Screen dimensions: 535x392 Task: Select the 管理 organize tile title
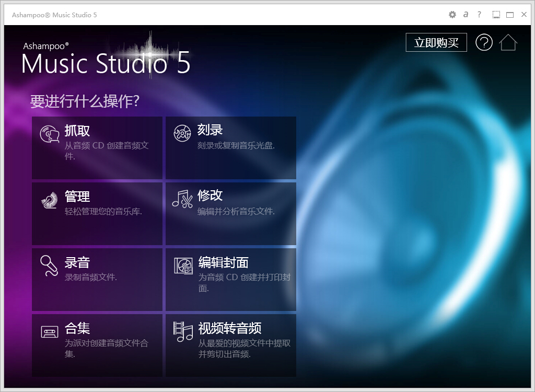(77, 197)
